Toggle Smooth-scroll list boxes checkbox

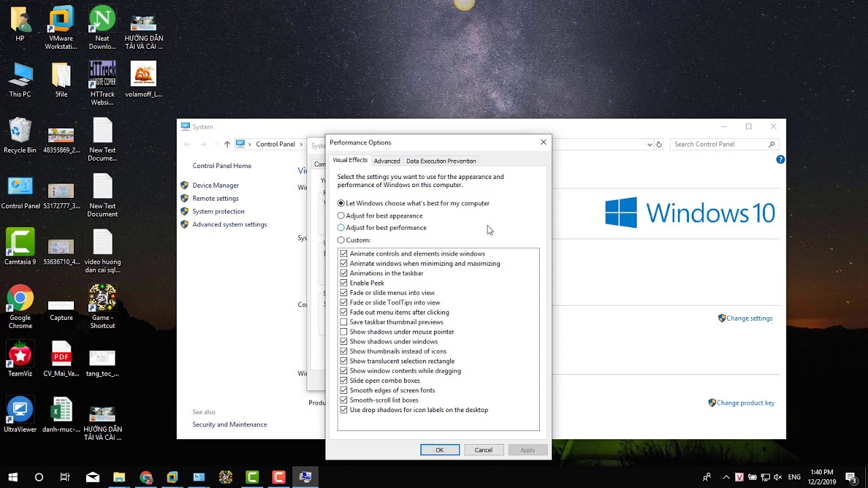pyautogui.click(x=344, y=400)
